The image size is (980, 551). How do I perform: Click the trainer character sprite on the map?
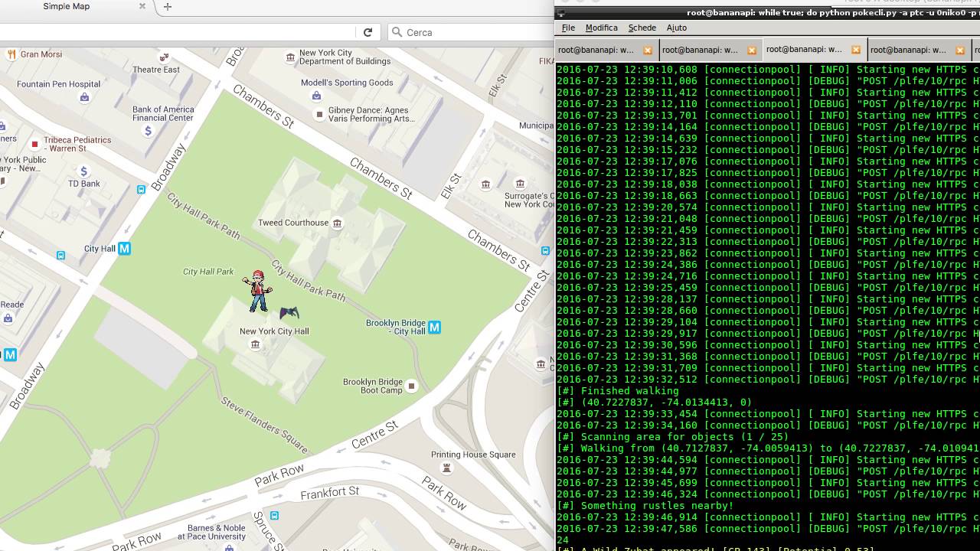258,291
